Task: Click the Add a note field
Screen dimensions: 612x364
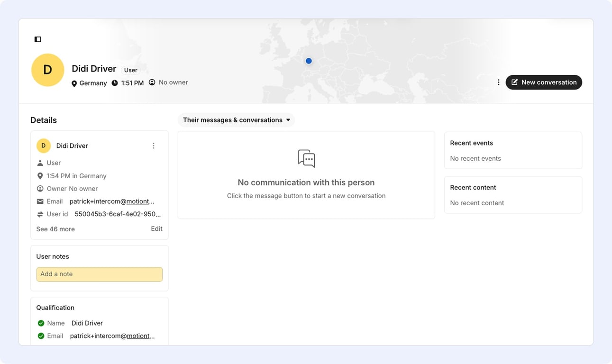Action: point(100,274)
